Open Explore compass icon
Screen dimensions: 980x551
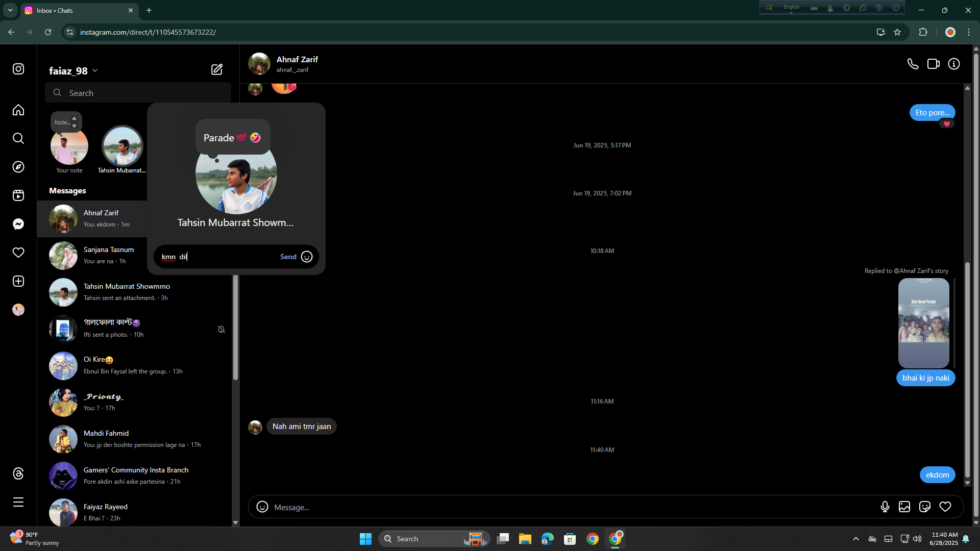(18, 167)
